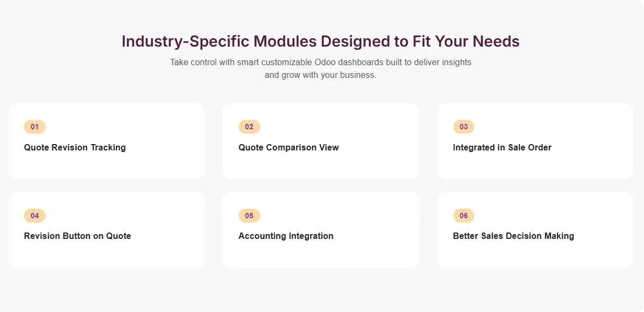
Task: Open the Accounting Integration title
Action: point(286,236)
